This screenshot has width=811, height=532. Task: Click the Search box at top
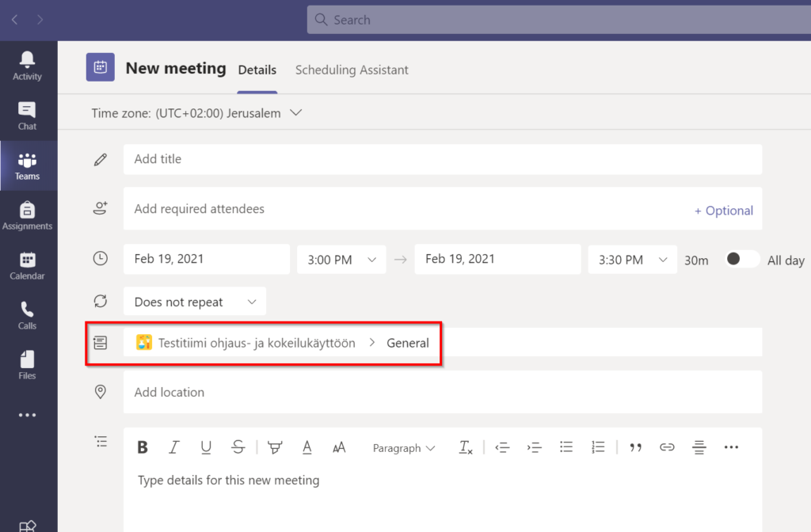pyautogui.click(x=558, y=20)
